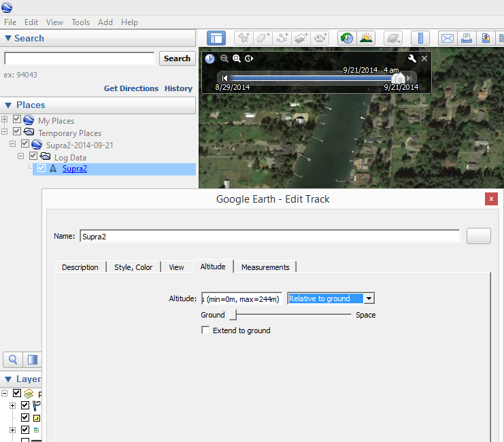
Task: Click the time slider thumb handle
Action: click(399, 78)
